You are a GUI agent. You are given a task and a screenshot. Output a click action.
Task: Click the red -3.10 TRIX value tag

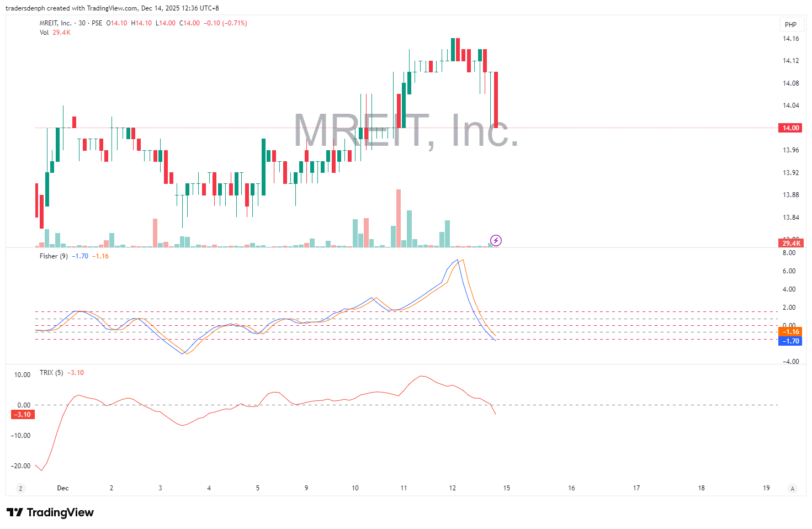pyautogui.click(x=23, y=415)
